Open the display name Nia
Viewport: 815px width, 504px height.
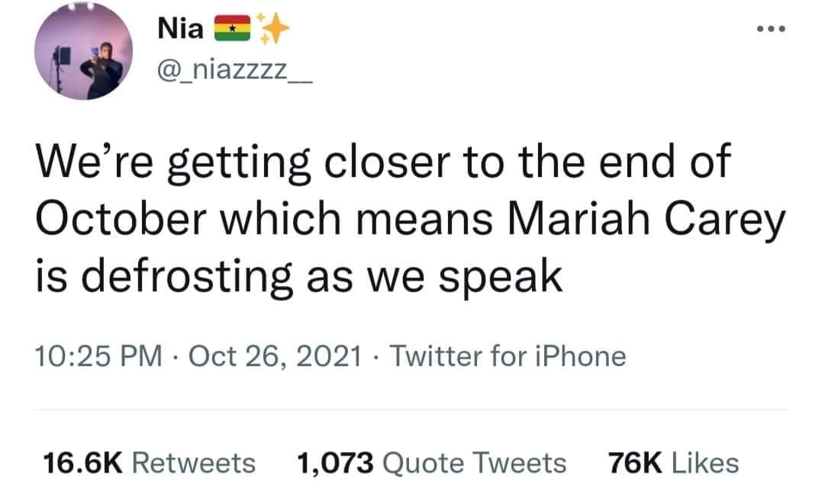pos(180,30)
